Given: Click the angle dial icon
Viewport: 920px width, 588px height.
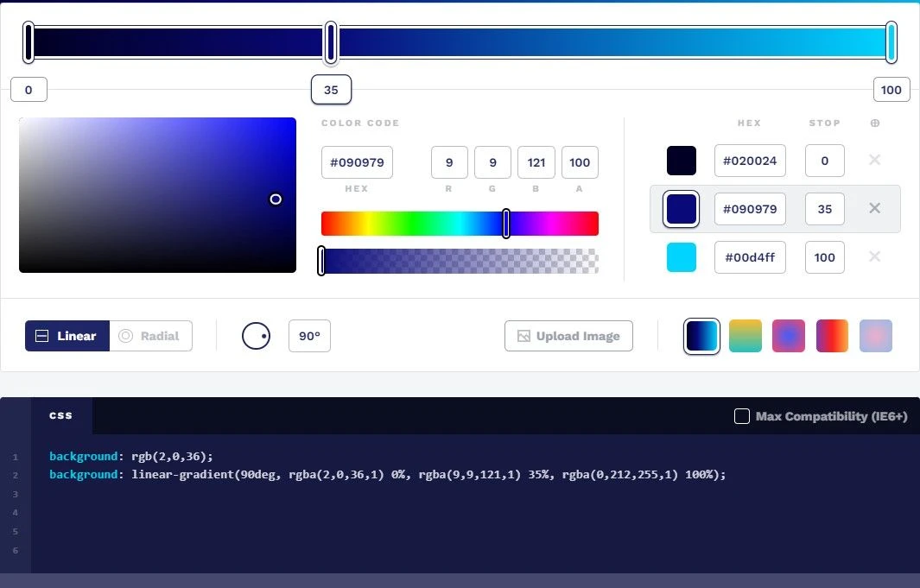Looking at the screenshot, I should (257, 336).
